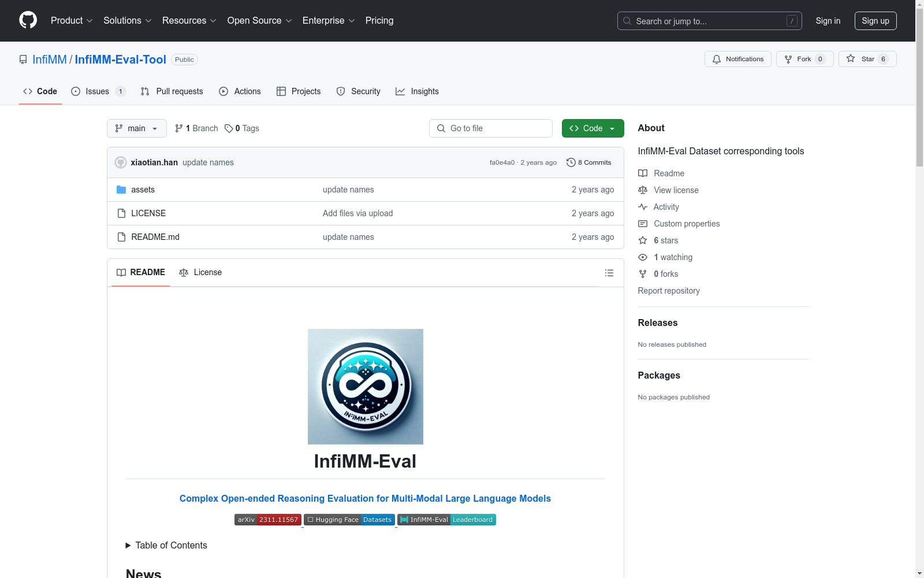Switch to the Security tab
Viewport: 924px width, 578px height.
pos(359,91)
